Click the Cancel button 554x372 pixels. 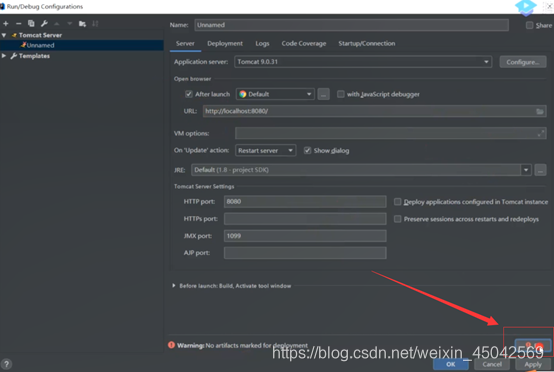(x=492, y=364)
